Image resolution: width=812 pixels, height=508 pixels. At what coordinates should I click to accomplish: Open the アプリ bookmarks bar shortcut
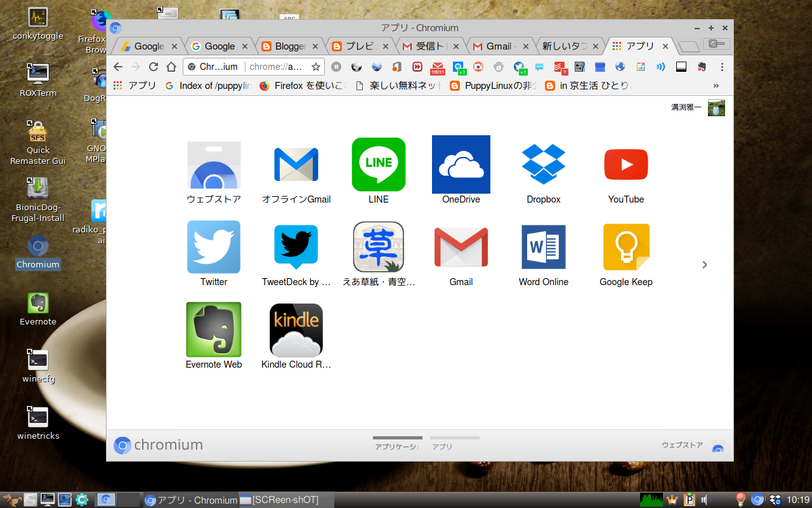[134, 86]
